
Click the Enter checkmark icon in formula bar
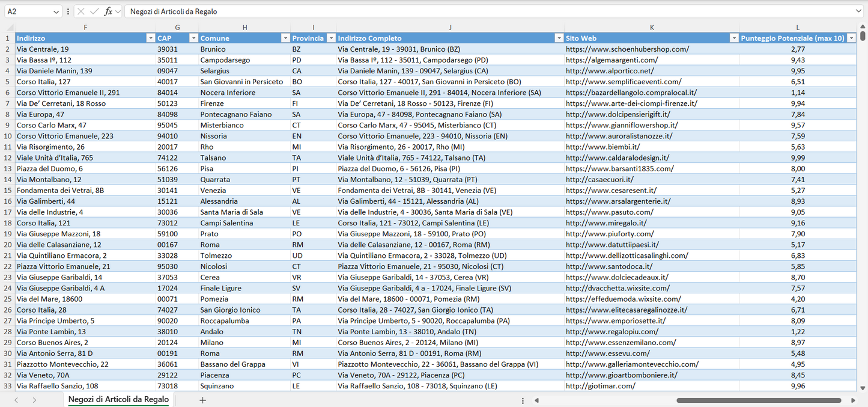94,11
